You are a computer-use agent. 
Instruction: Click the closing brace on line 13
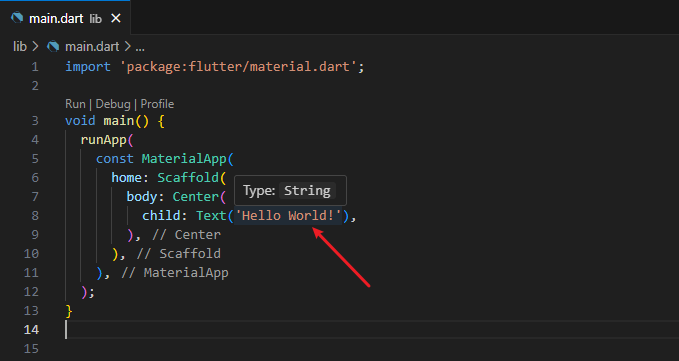click(68, 310)
